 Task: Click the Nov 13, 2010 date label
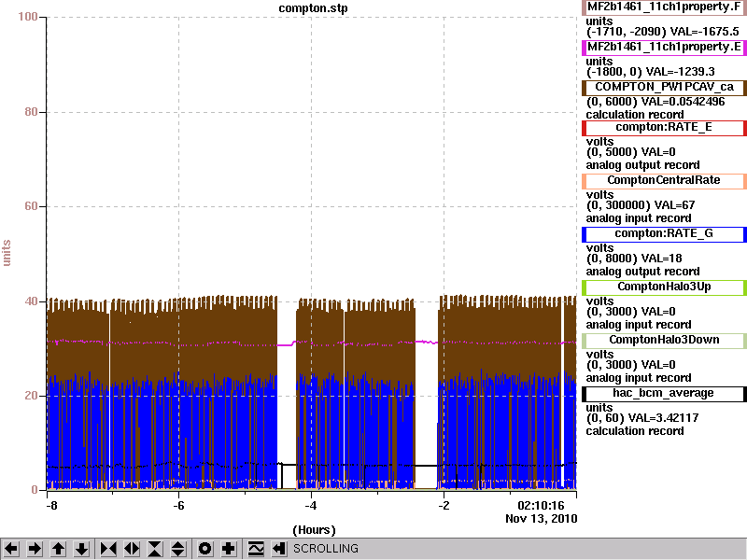tap(542, 519)
